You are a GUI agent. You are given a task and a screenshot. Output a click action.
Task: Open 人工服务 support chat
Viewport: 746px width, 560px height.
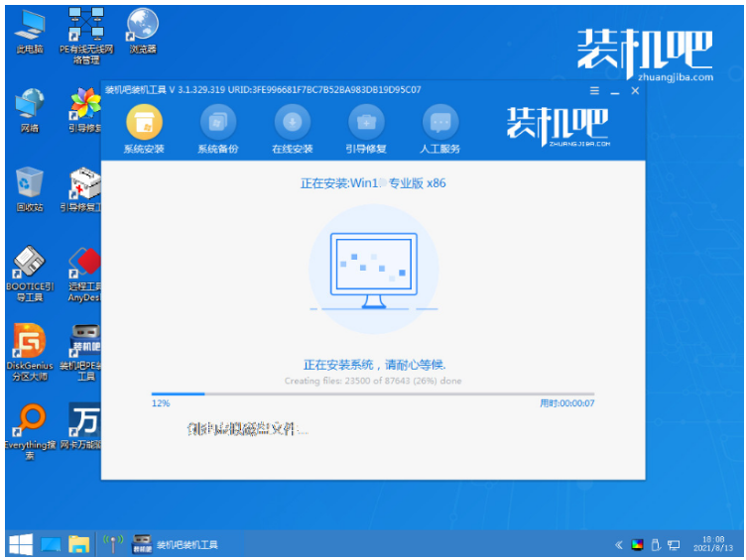pyautogui.click(x=440, y=123)
